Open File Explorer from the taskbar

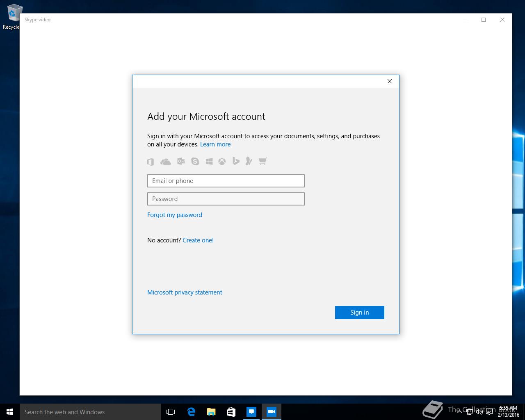pos(211,412)
